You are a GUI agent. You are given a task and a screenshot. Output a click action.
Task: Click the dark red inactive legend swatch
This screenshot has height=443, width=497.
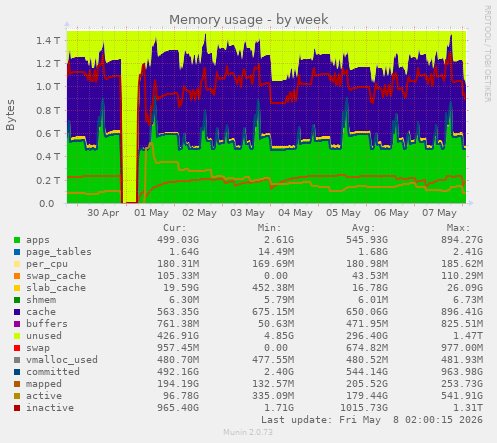pos(17,408)
